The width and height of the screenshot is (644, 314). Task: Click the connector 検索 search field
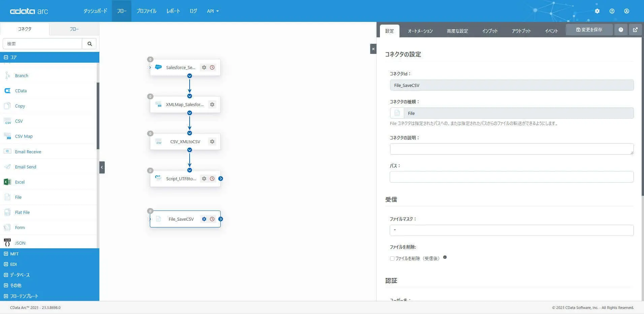[42, 44]
